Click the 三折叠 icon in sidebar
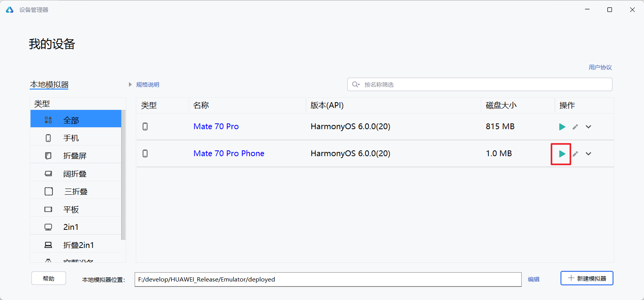The image size is (644, 300). (x=49, y=191)
